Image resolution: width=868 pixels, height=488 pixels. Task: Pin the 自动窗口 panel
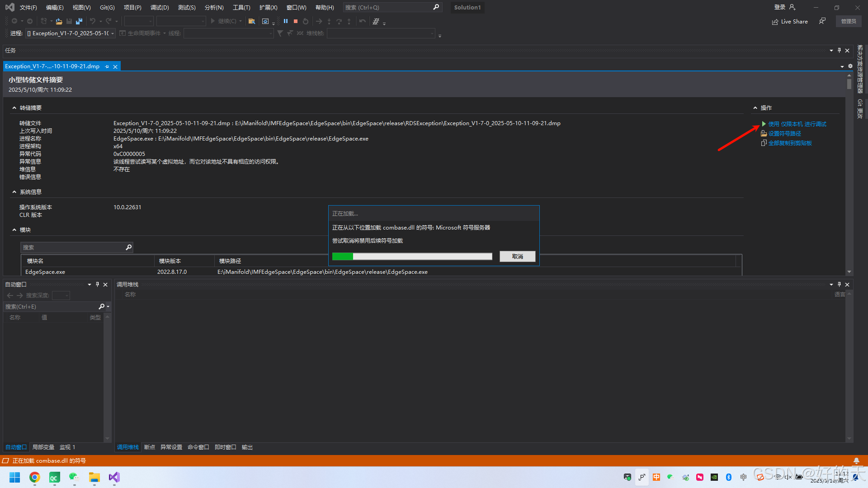[97, 284]
